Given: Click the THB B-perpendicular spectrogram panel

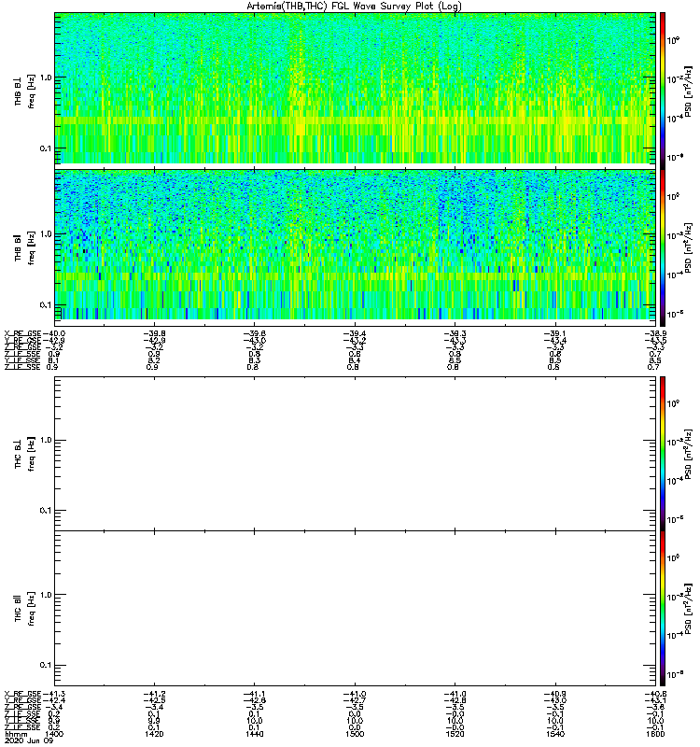Looking at the screenshot, I should pyautogui.click(x=355, y=88).
